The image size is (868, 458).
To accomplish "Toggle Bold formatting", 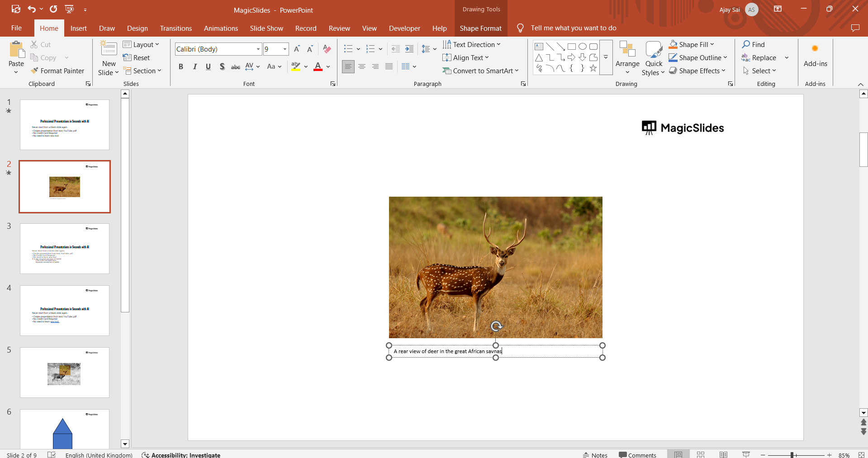I will [181, 67].
